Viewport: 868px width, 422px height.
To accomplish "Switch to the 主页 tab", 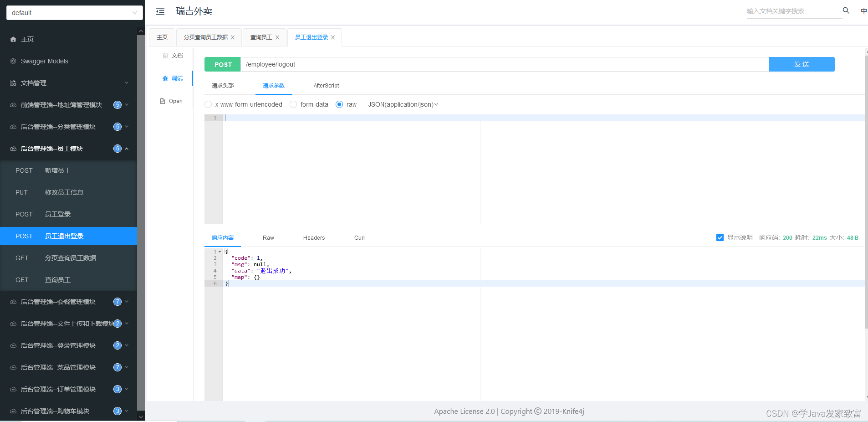I will coord(162,37).
